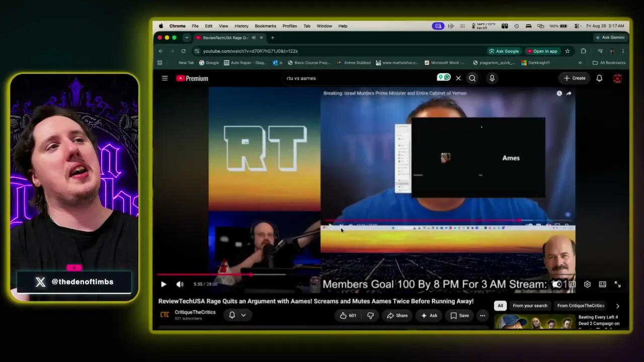
Task: Open Chrome three-dot menu
Action: (x=623, y=51)
